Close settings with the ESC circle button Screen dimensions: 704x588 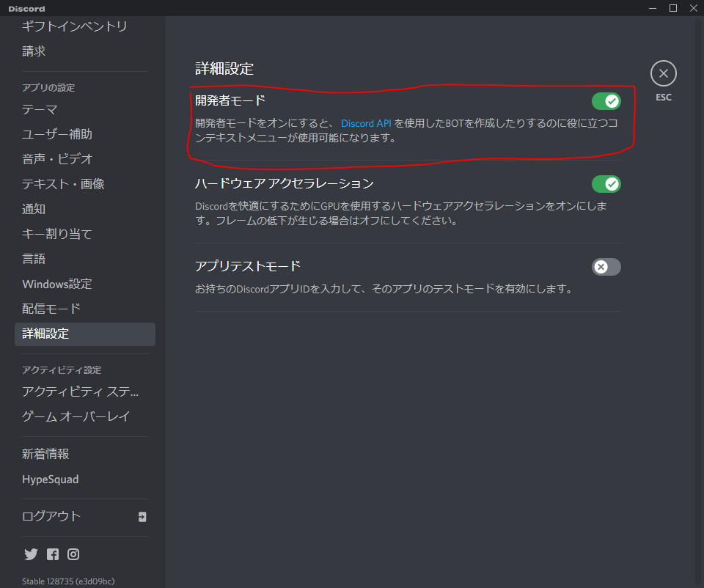(x=663, y=73)
